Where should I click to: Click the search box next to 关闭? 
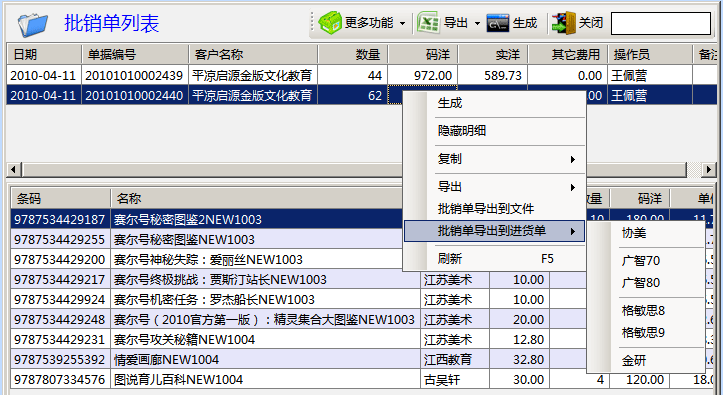(x=661, y=24)
